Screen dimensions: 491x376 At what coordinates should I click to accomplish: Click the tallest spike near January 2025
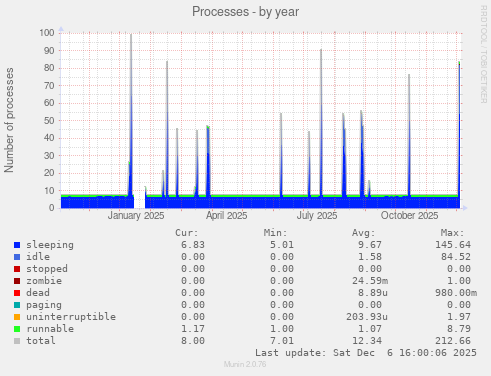click(131, 115)
